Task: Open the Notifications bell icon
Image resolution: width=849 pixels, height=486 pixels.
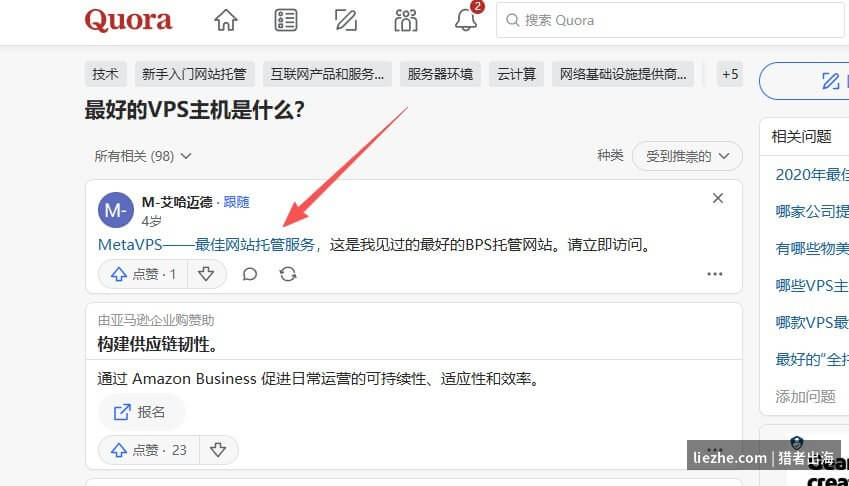Action: [x=466, y=21]
